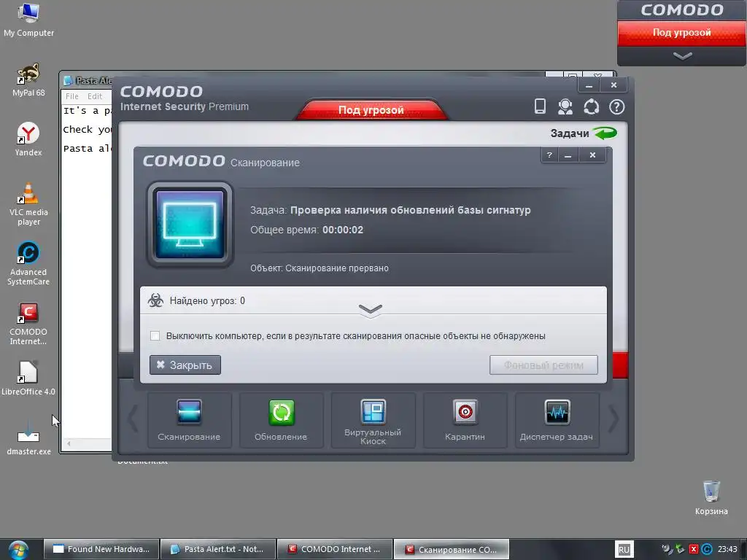Click the red Под угрозой status tab
This screenshot has width=747, height=560.
371,110
